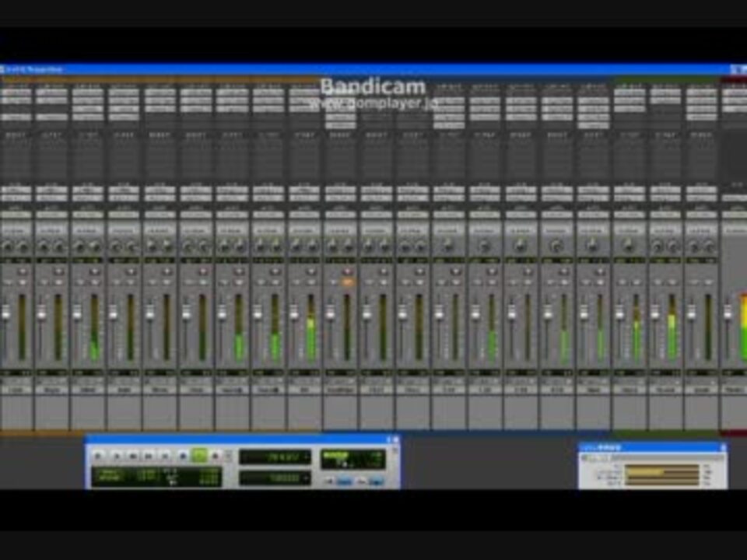747x560 pixels.
Task: Click the selection start/end/length display in transport
Action: click(x=156, y=477)
